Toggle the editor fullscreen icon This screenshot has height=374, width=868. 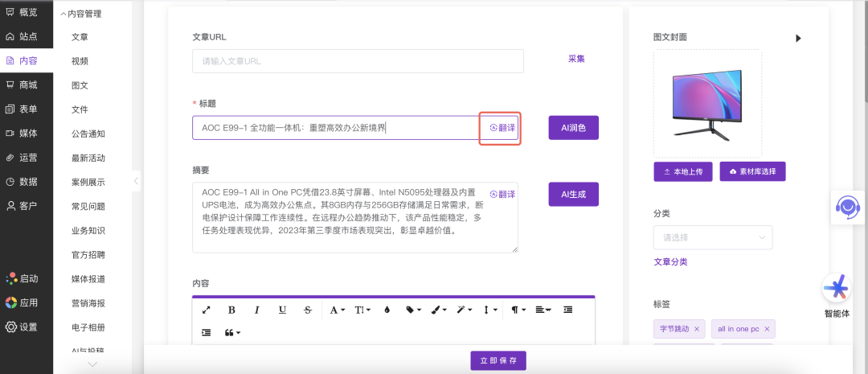206,310
